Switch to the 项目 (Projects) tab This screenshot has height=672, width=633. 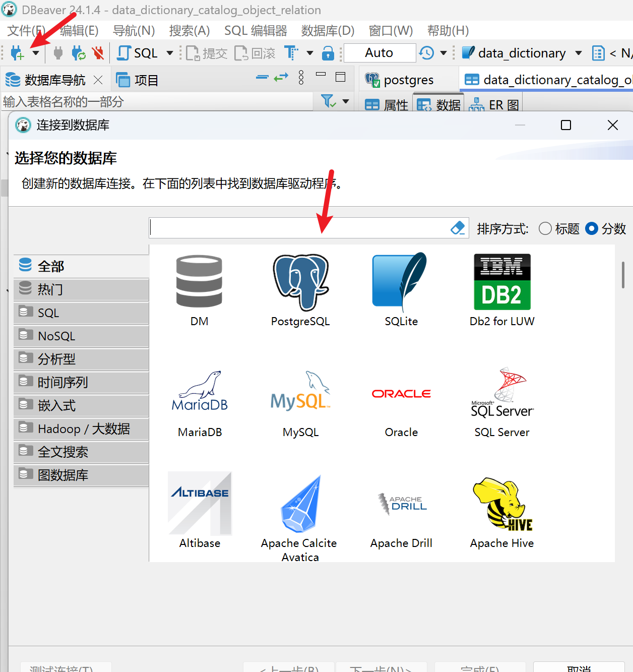[x=138, y=80]
